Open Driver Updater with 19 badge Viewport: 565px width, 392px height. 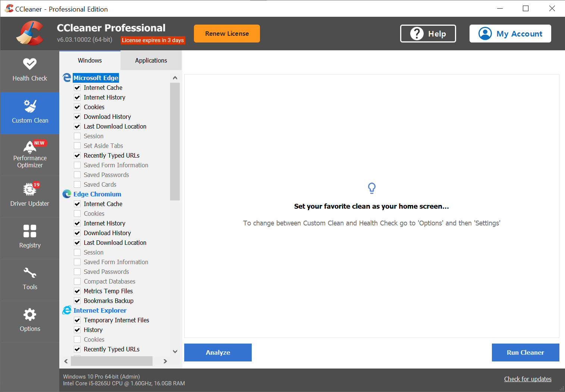click(x=30, y=190)
